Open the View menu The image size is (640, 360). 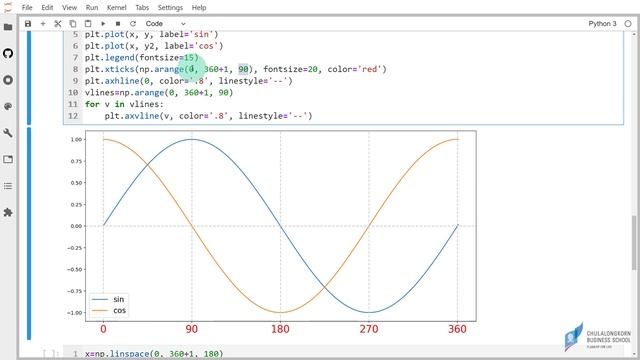click(x=69, y=7)
